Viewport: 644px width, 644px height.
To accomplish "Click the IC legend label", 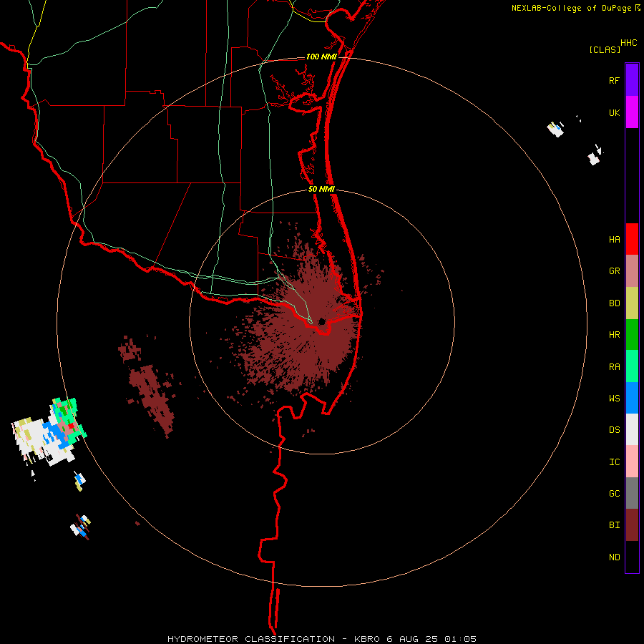I will click(614, 462).
